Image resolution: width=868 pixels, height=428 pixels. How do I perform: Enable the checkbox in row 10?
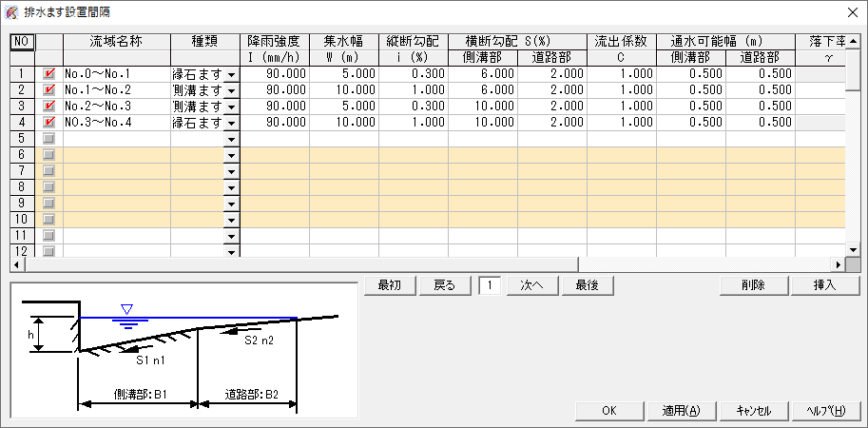coord(49,220)
